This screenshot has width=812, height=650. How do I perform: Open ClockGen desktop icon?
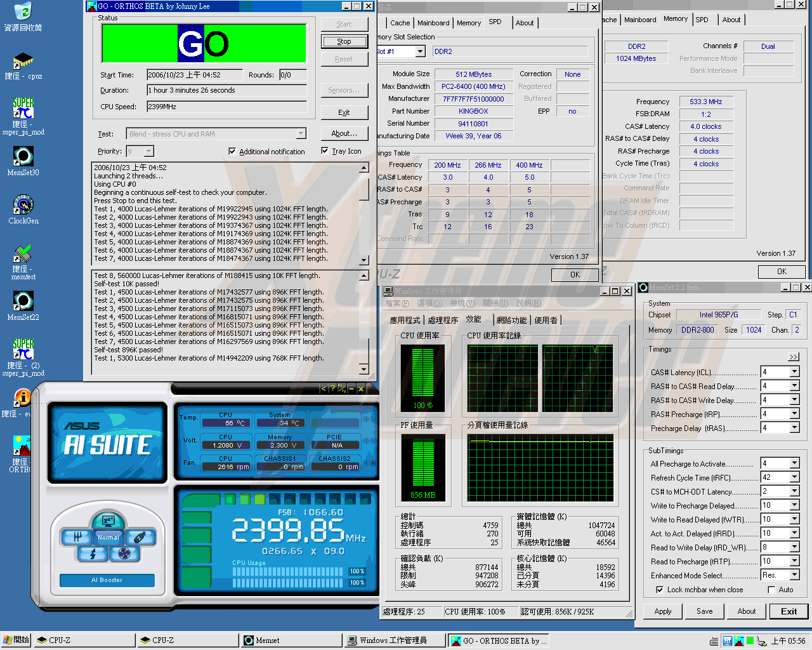point(23,210)
